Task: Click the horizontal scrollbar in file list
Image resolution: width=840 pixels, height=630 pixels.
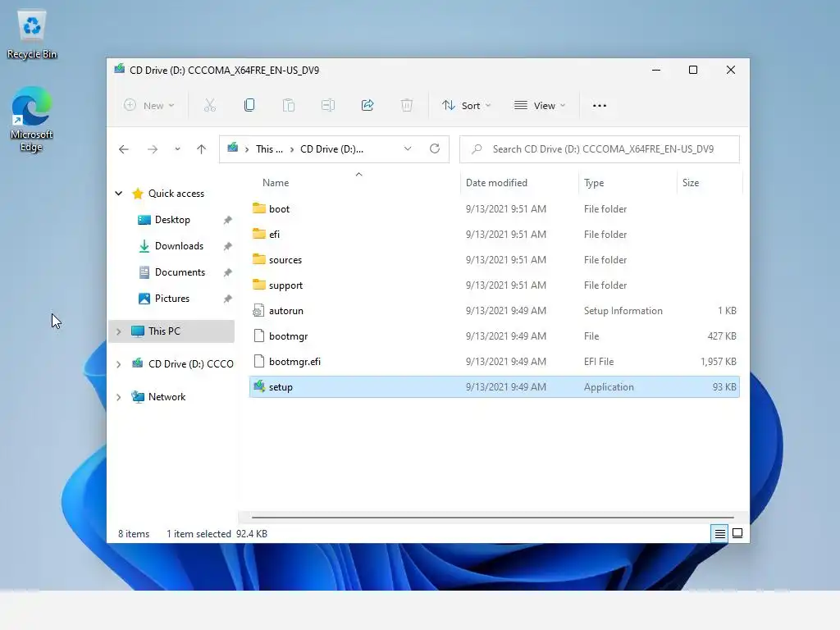Action: coord(492,518)
